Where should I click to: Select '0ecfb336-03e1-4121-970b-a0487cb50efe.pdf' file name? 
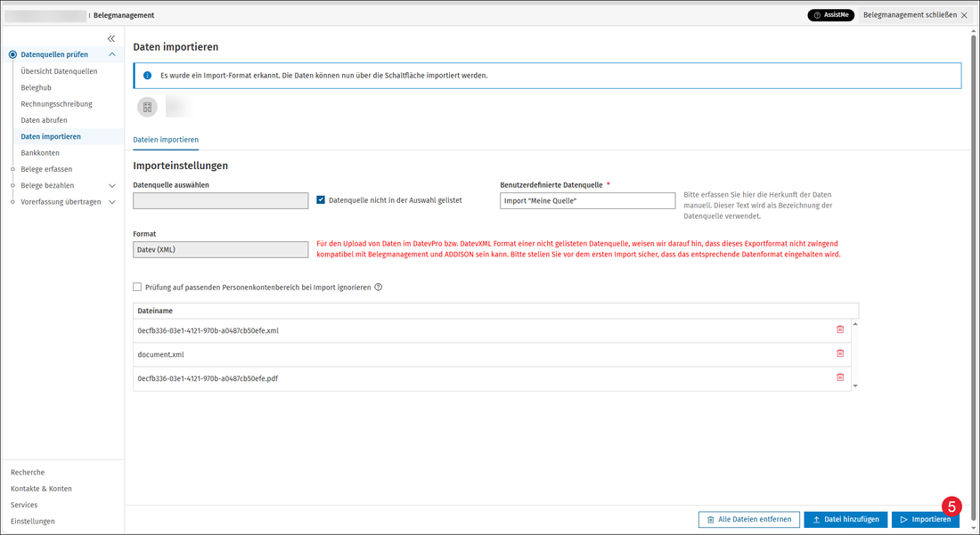(208, 378)
